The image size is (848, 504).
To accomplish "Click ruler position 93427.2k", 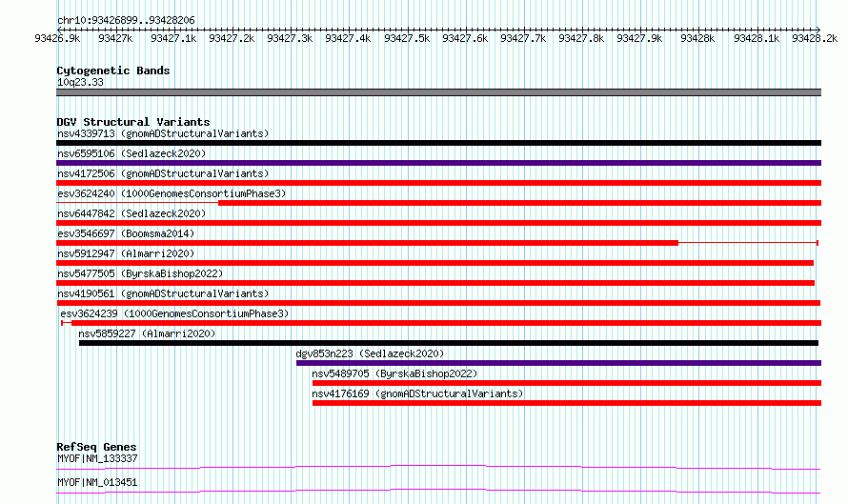I will pyautogui.click(x=232, y=38).
